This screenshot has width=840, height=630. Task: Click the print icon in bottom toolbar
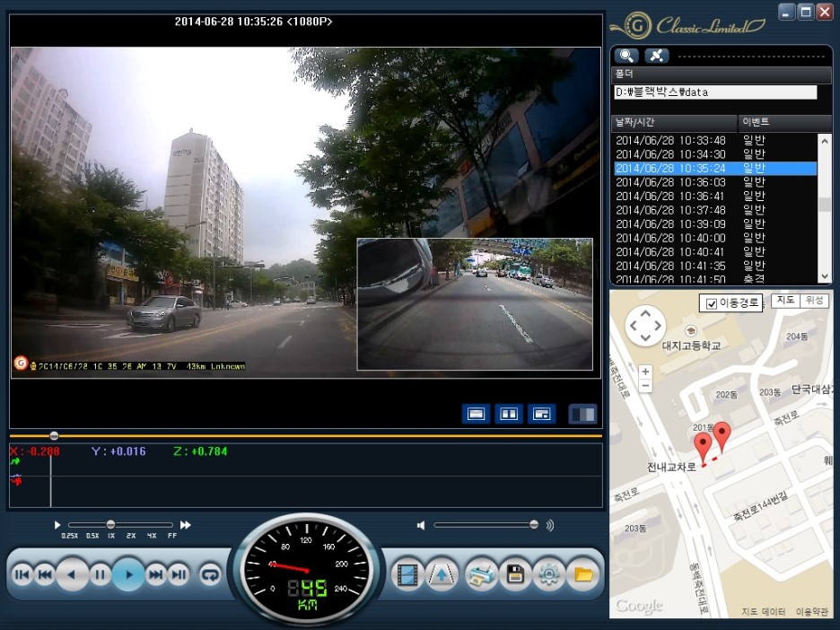pos(482,574)
